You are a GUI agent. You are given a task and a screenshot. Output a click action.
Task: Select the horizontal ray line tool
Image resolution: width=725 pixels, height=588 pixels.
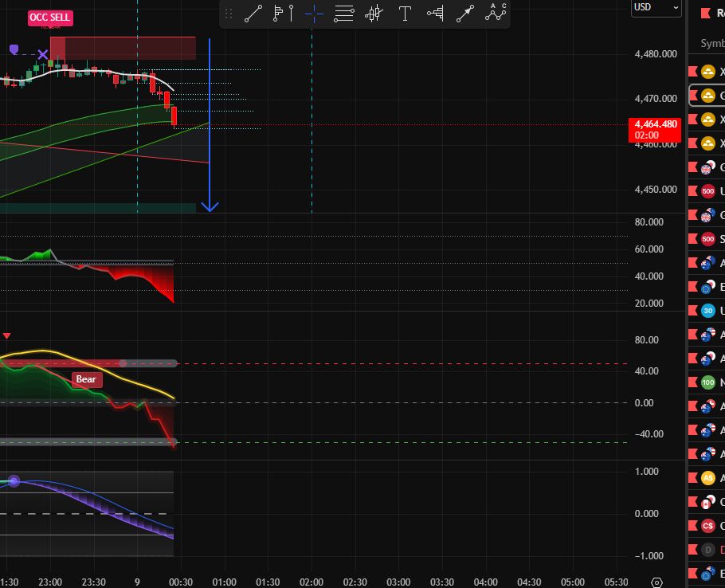(344, 14)
